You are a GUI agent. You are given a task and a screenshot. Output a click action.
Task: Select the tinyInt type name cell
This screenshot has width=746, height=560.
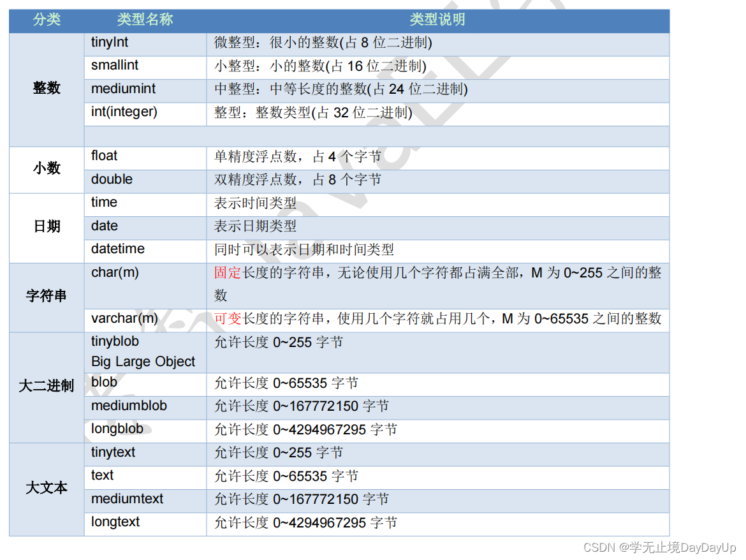point(145,44)
